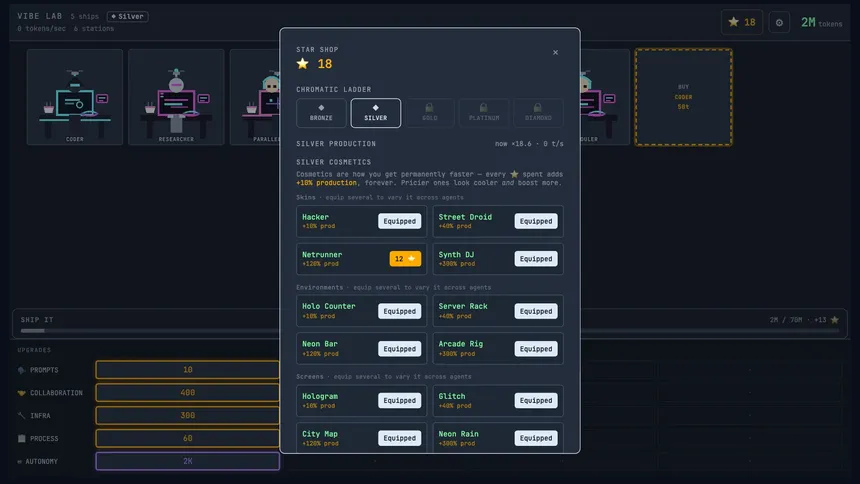860x484 pixels.
Task: Click the Prompts upgrade bar costing 10
Action: pyautogui.click(x=188, y=370)
